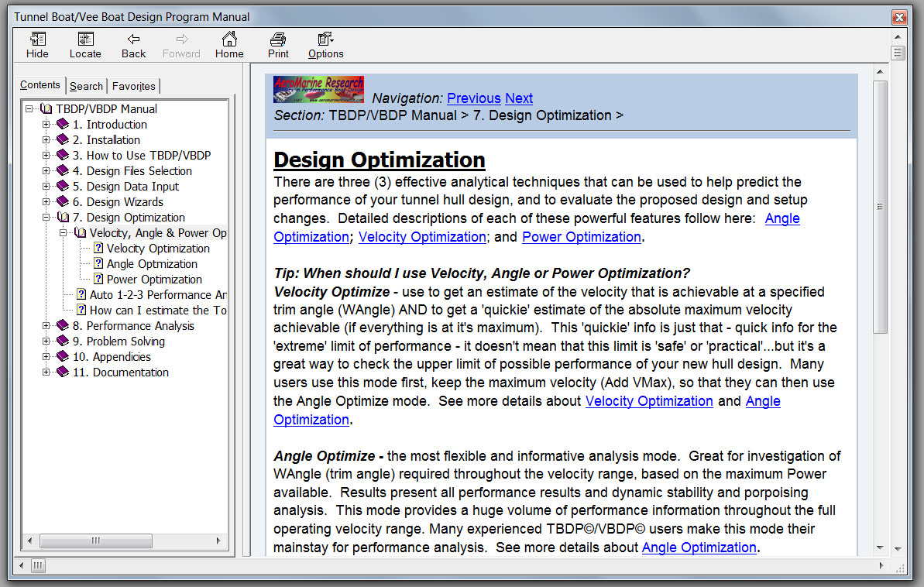Expand the 5. Design Data Input node
This screenshot has height=587, width=924.
(x=46, y=186)
